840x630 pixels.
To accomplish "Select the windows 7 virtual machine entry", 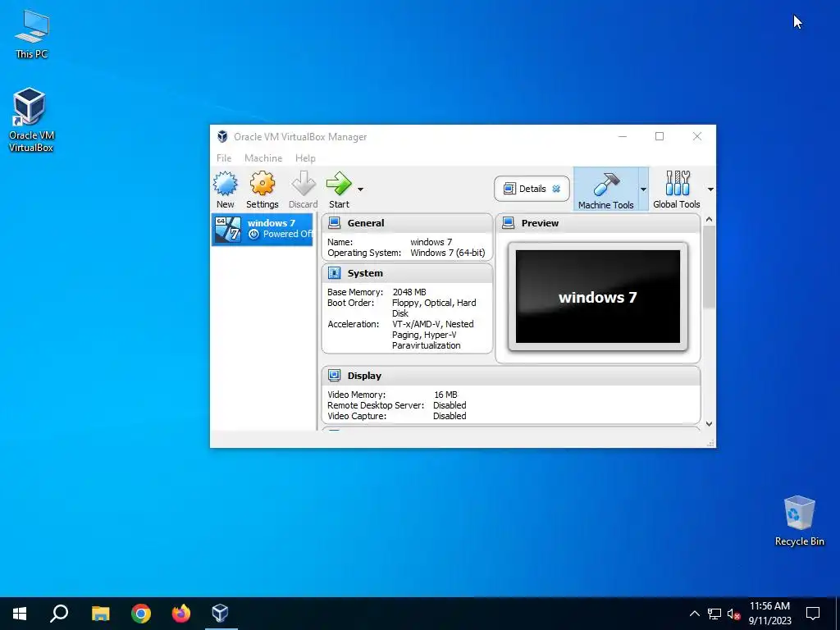I will (262, 230).
